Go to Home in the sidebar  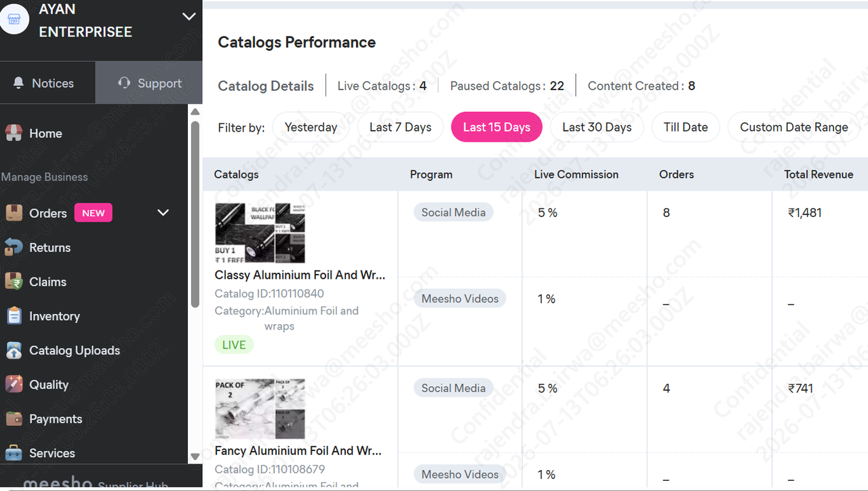pos(45,134)
